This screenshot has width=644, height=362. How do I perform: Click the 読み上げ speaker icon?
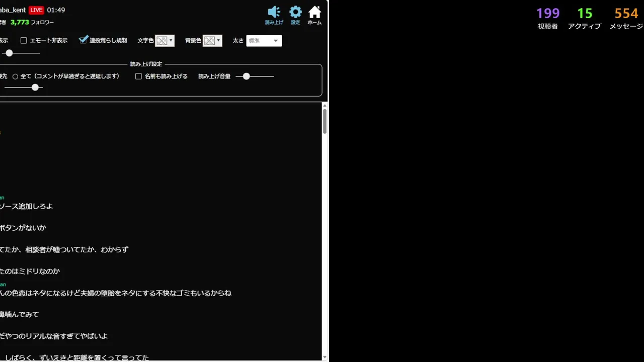point(274,12)
